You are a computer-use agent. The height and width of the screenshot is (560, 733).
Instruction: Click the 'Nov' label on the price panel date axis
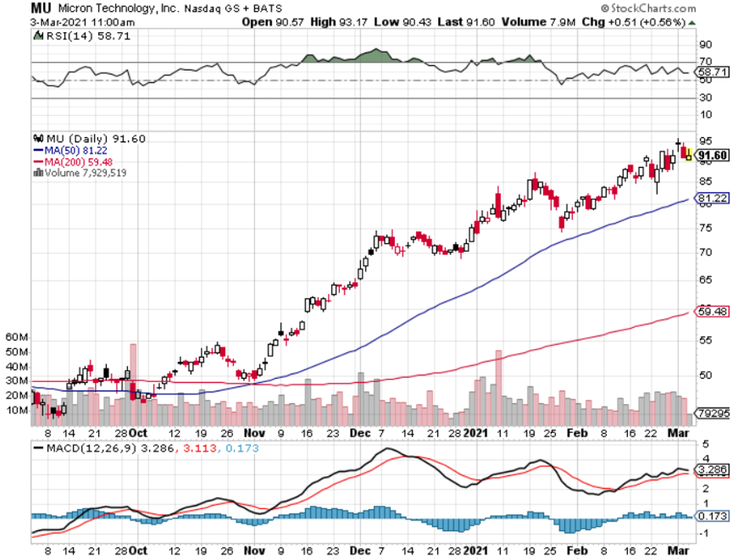click(x=254, y=433)
